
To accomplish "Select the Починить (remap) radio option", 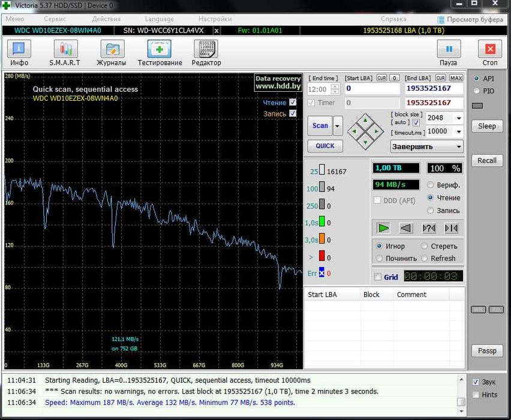I will pyautogui.click(x=379, y=259).
